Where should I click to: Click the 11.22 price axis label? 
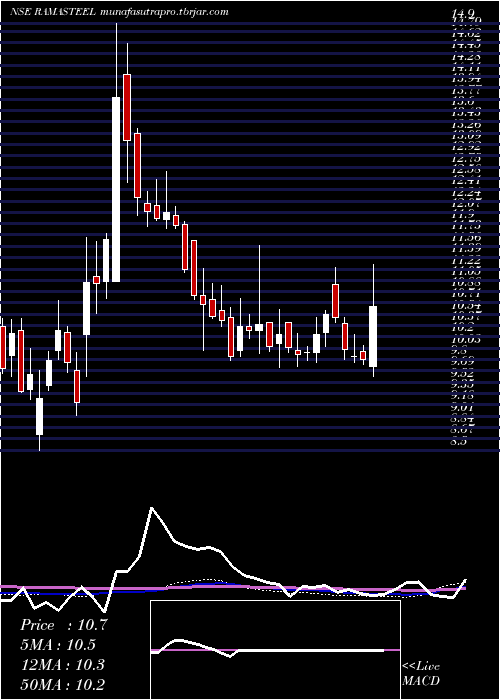(466, 261)
